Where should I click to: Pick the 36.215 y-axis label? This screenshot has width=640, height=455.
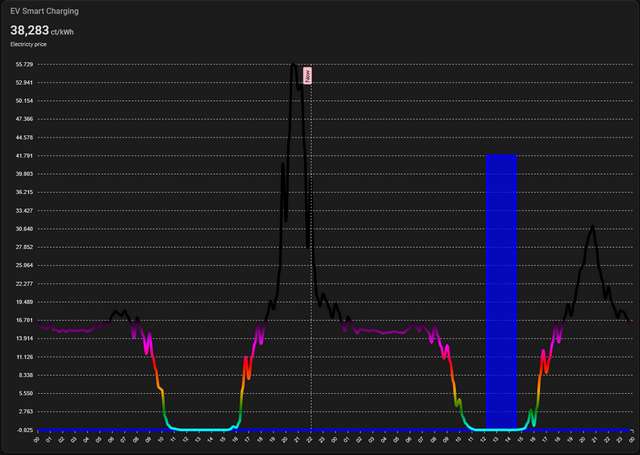point(24,192)
